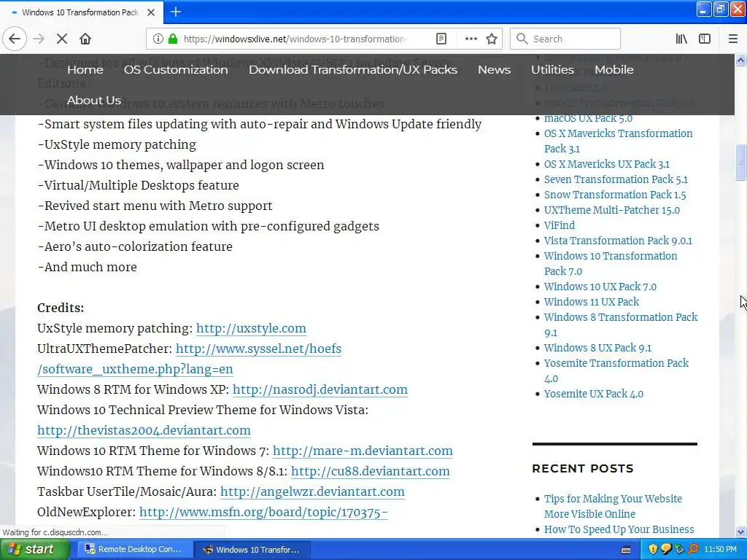
Task: Select Windows 10 Transfor... taskbar button
Action: pyautogui.click(x=252, y=550)
